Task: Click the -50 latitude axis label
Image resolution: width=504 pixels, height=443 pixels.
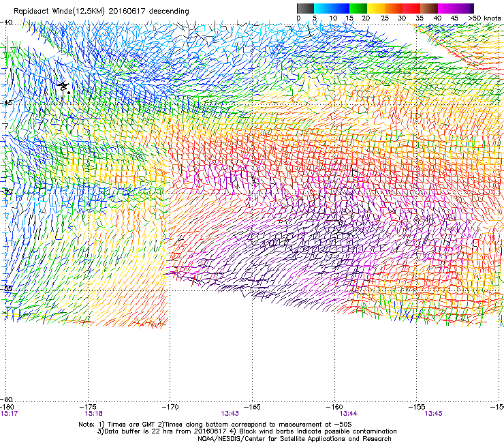Action: 6,191
